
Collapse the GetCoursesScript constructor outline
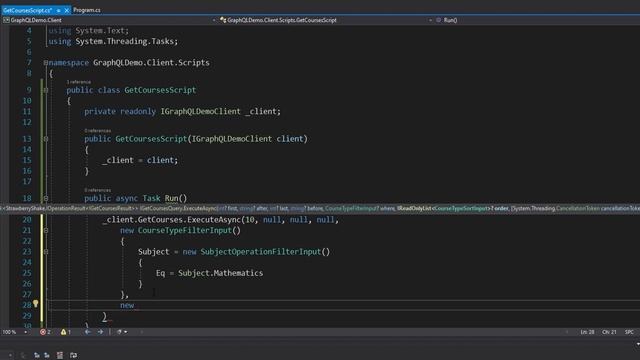coord(46,139)
